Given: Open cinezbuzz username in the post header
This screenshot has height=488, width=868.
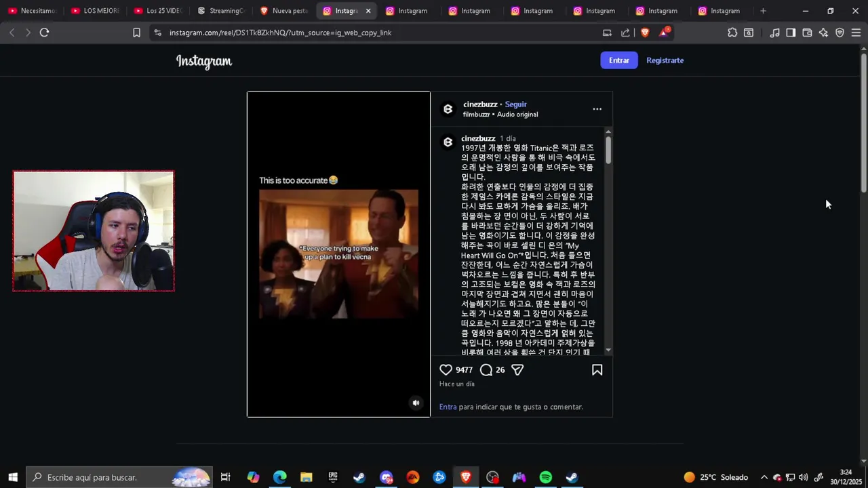Looking at the screenshot, I should (x=480, y=104).
